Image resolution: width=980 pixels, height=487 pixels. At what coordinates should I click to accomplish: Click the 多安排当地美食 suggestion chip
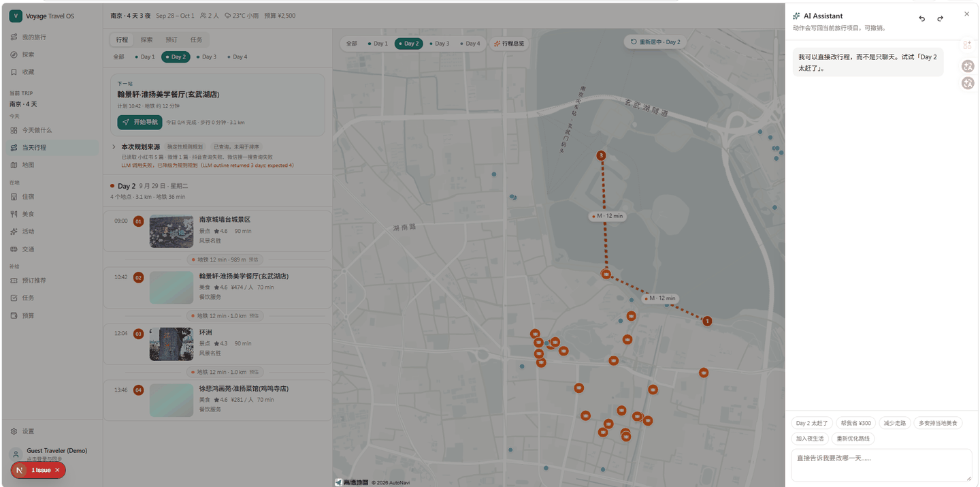[938, 423]
